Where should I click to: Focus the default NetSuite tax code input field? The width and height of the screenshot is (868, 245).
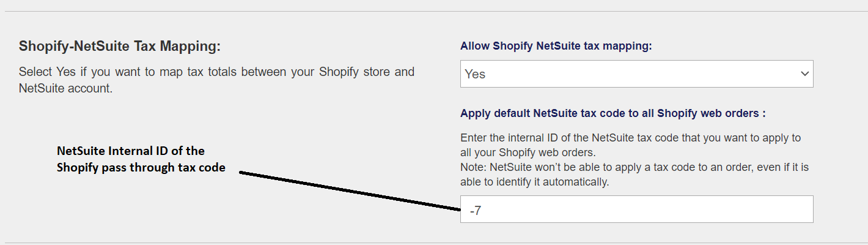tap(636, 209)
